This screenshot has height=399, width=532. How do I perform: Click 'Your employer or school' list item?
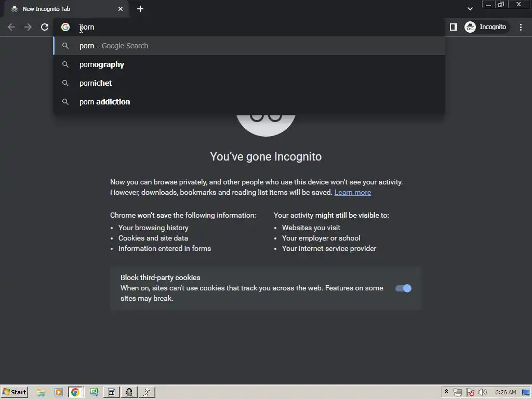tap(321, 238)
